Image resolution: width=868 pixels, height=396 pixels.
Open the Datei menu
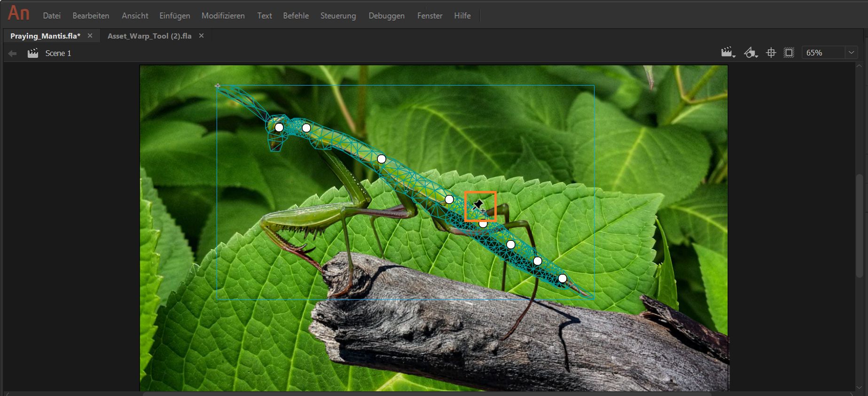[52, 16]
